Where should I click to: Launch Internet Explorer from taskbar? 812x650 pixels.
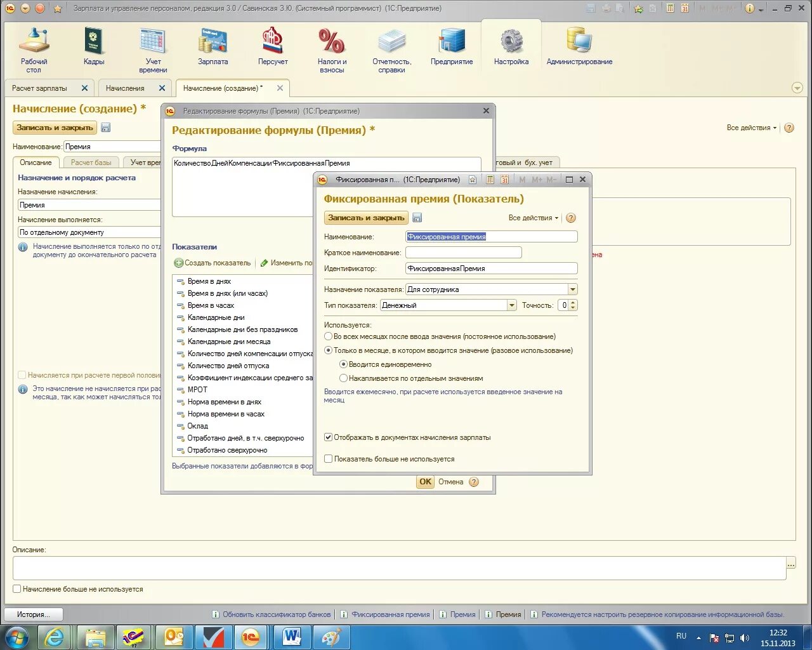[x=55, y=637]
